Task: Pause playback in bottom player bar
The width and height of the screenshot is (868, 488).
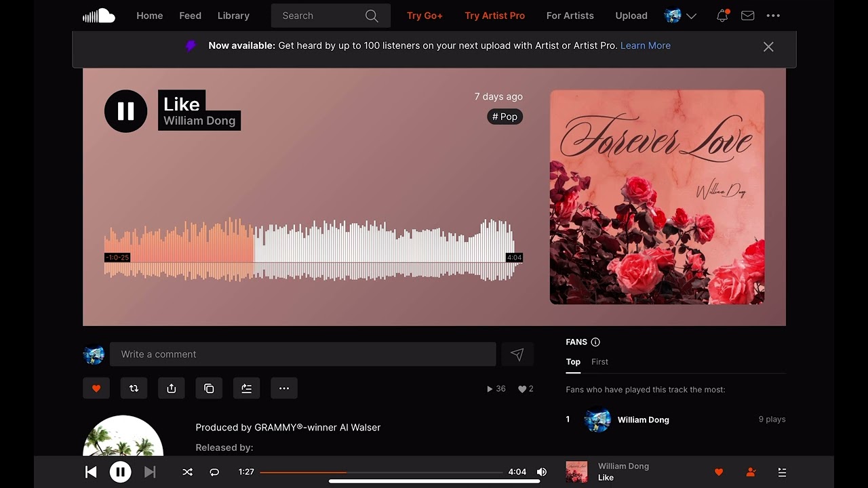Action: pyautogui.click(x=120, y=472)
